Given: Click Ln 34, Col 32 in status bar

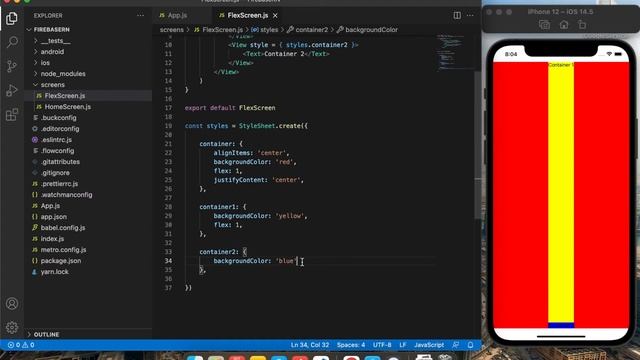Looking at the screenshot, I should click(x=310, y=345).
